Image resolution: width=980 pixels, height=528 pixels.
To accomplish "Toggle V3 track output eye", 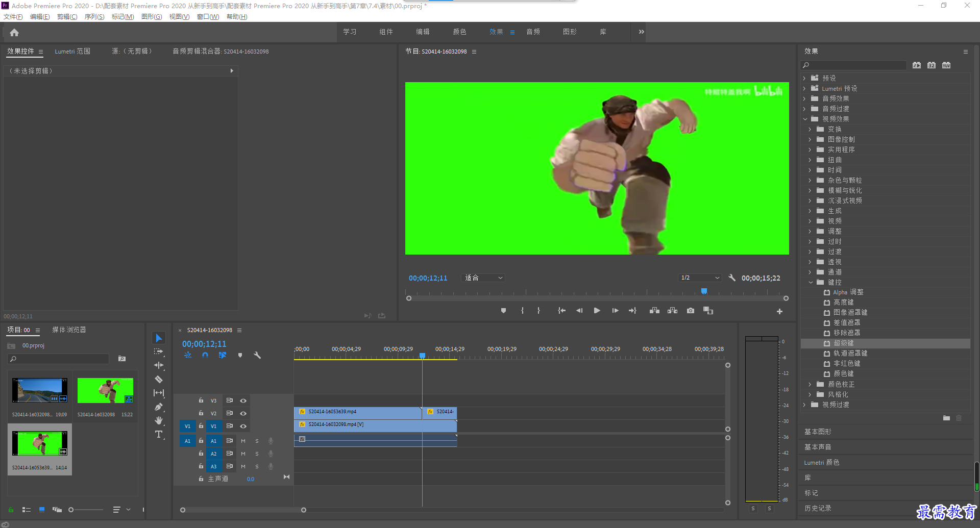I will click(243, 400).
